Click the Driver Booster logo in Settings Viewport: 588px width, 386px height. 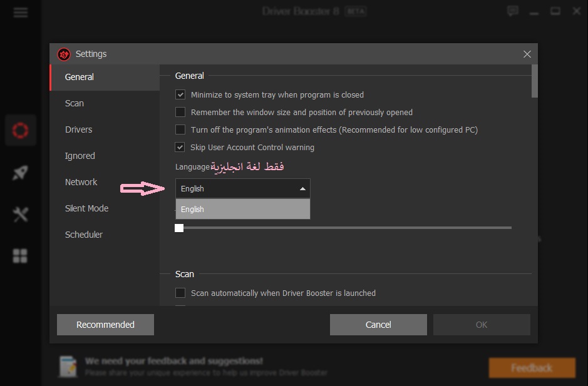tap(64, 54)
